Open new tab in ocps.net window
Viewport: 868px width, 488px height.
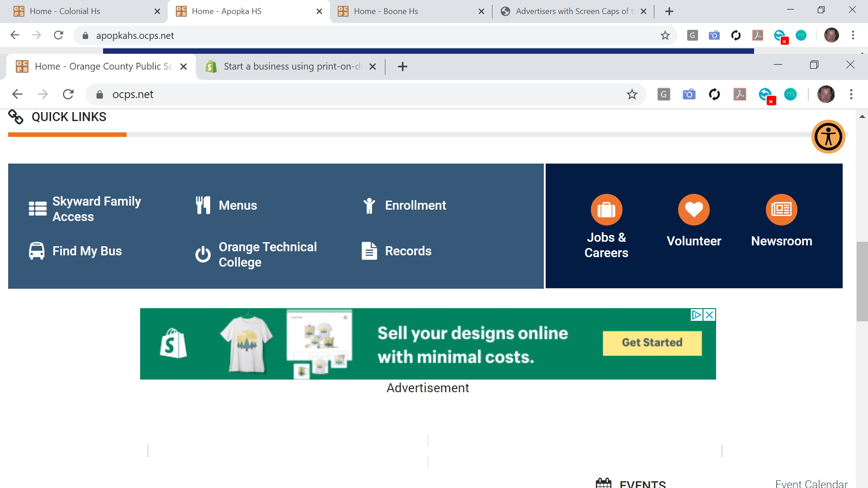click(x=402, y=66)
